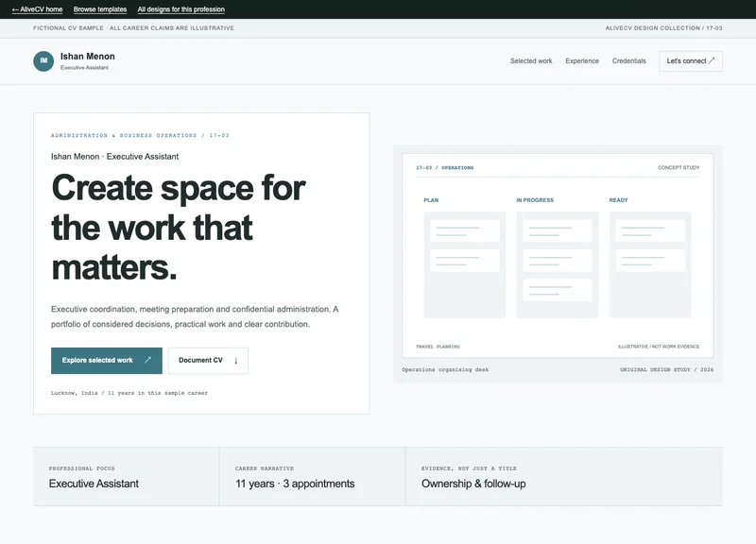Image resolution: width=756 pixels, height=544 pixels.
Task: Click the Operations organising desk caption
Action: [445, 369]
